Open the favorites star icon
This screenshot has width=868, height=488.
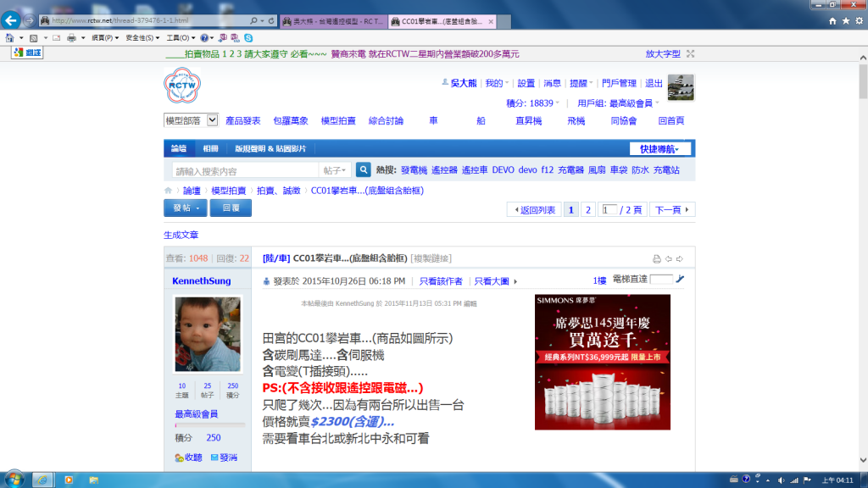click(x=846, y=20)
